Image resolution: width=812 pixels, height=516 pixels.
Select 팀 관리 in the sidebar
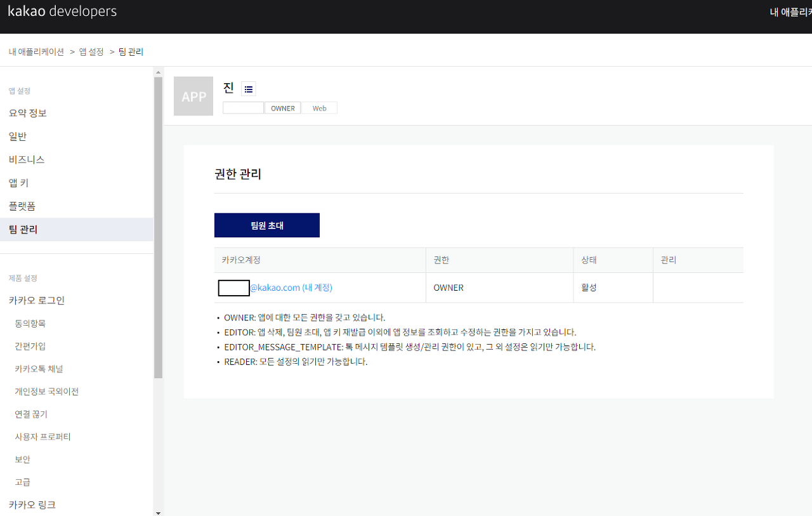(x=77, y=230)
